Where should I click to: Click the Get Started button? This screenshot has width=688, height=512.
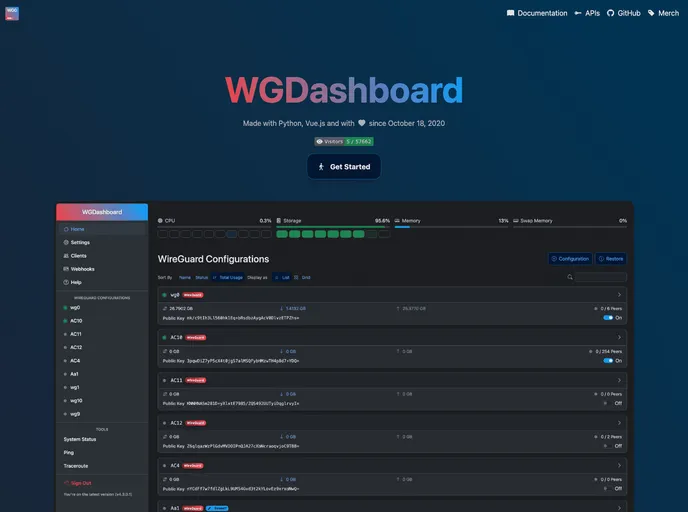point(344,167)
